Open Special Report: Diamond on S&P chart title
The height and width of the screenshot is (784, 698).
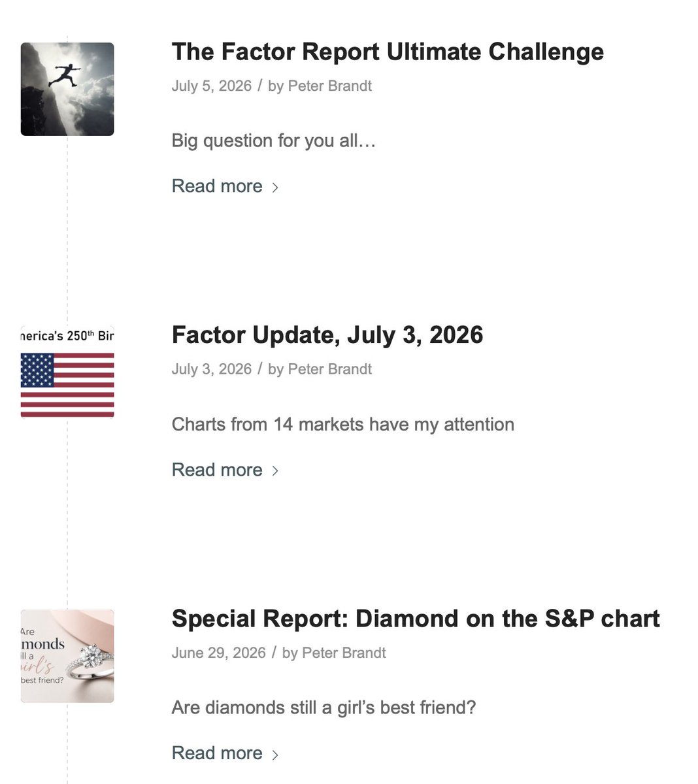click(416, 619)
